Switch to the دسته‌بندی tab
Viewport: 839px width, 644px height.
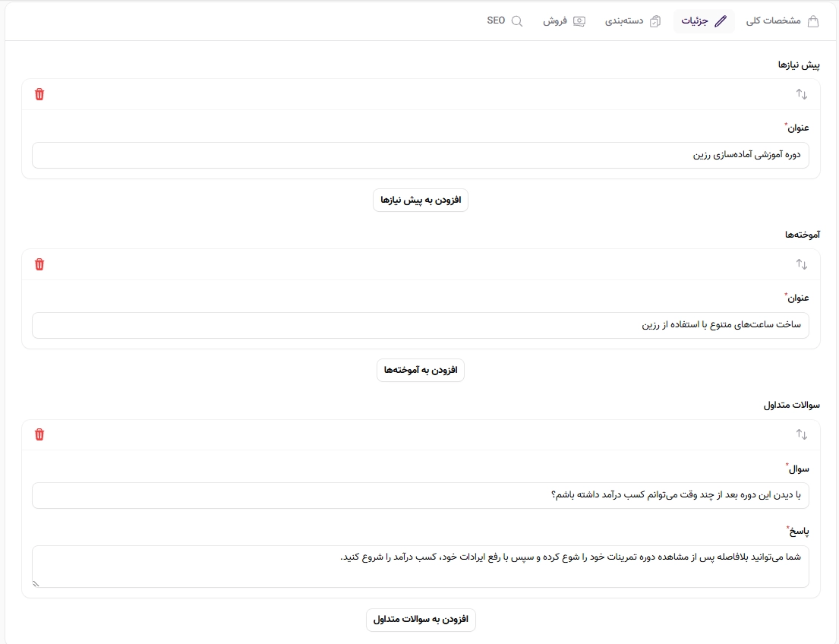click(x=633, y=21)
